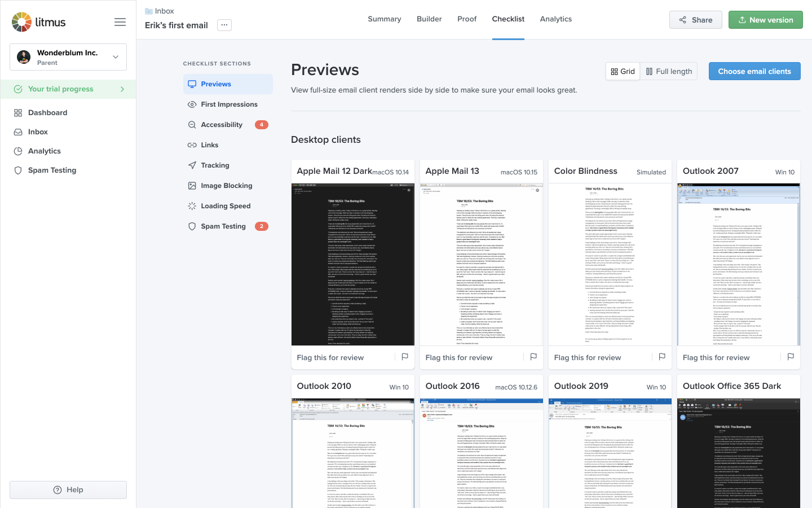Click the Spam Testing shield icon in sidebar

tap(18, 170)
